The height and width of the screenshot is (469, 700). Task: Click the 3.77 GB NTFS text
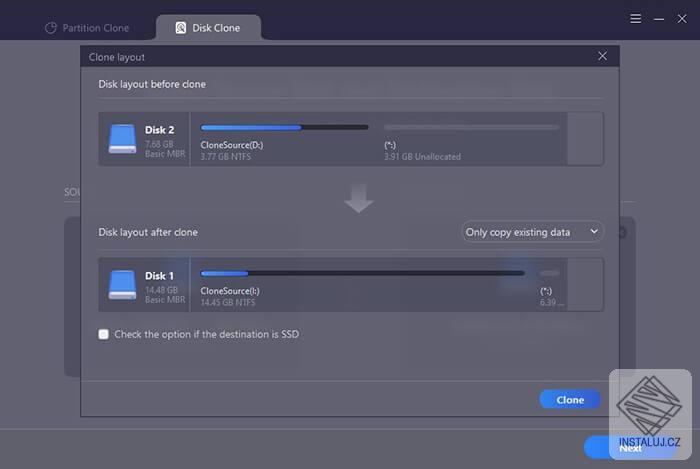click(225, 157)
